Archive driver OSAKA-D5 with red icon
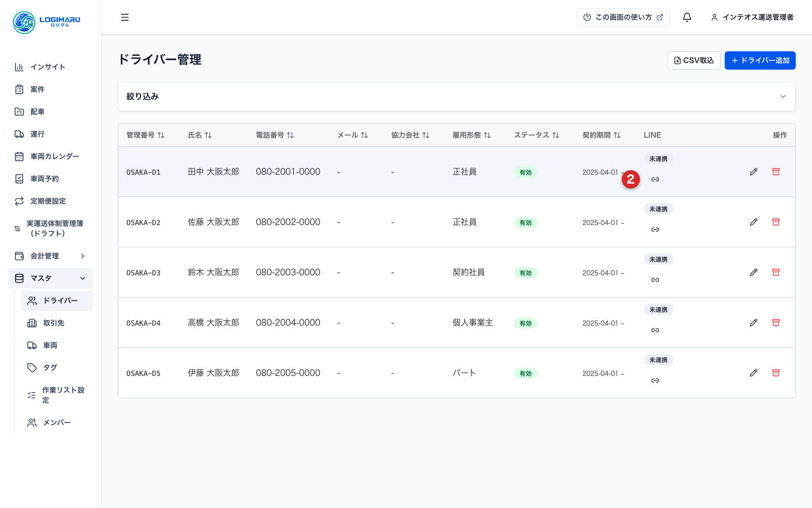Screen dimensions: 812x508 point(776,373)
